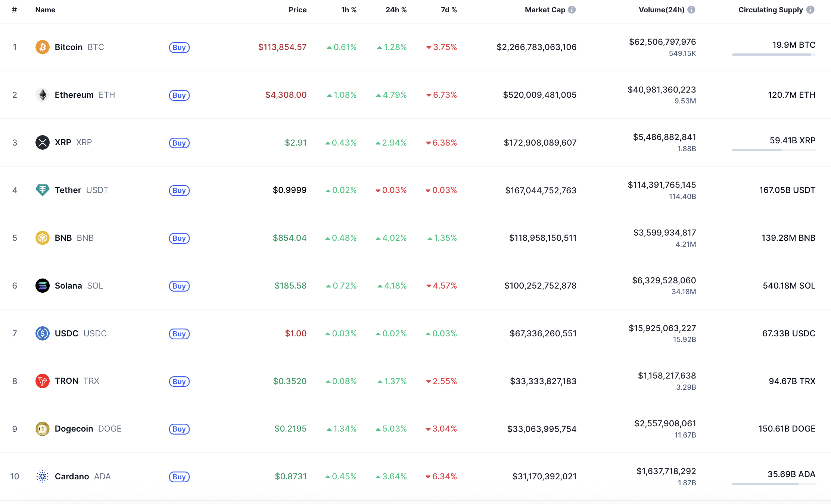
Task: Click the Tether logo icon
Action: pos(43,190)
